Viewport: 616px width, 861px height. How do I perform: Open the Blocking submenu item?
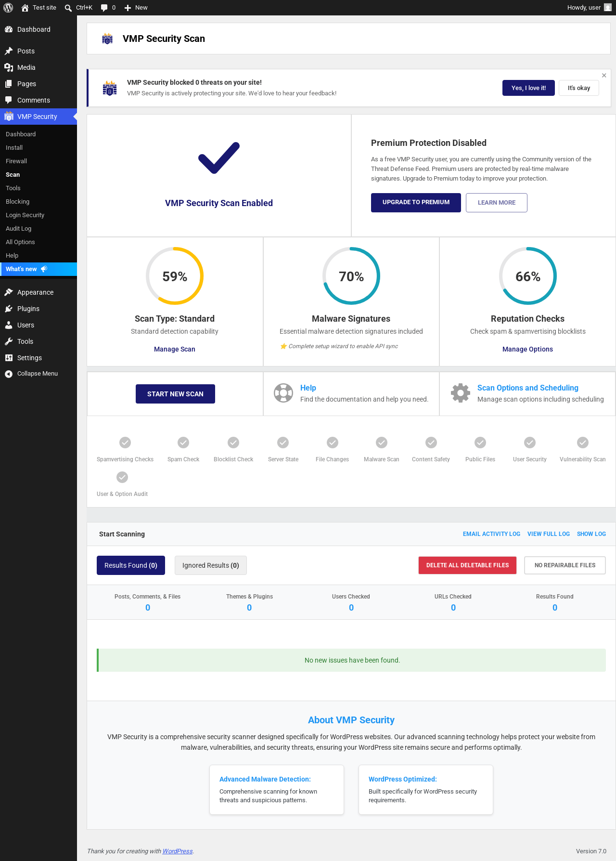click(38, 202)
